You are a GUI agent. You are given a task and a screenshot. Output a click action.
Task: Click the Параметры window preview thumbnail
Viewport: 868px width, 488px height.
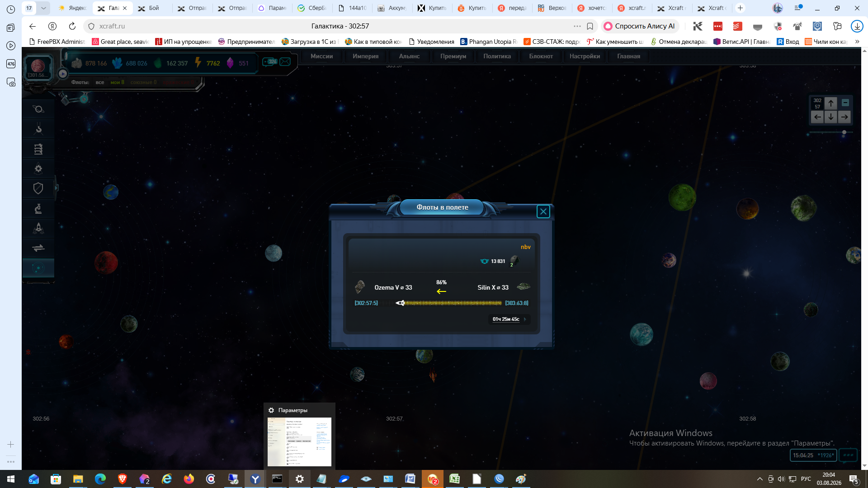coord(299,441)
